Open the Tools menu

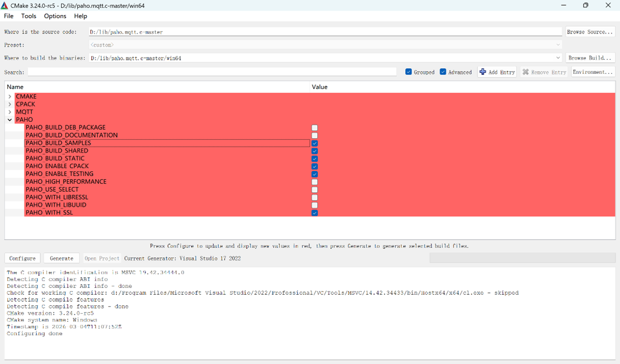29,16
